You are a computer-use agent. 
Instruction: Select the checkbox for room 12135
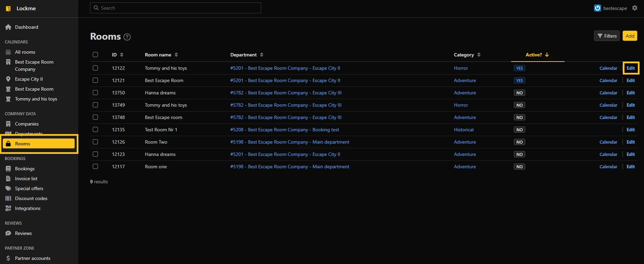[x=96, y=130]
